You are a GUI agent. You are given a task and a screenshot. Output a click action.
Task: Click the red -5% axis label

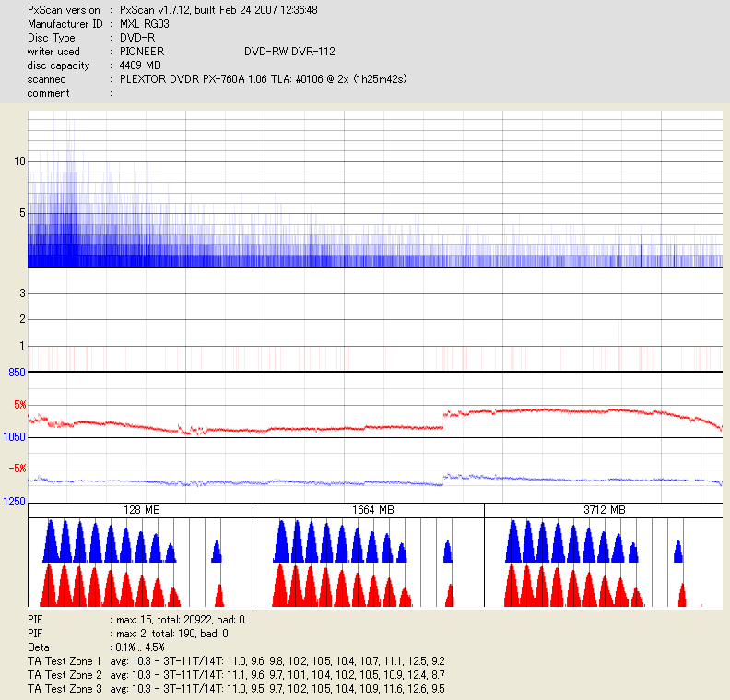(18, 469)
